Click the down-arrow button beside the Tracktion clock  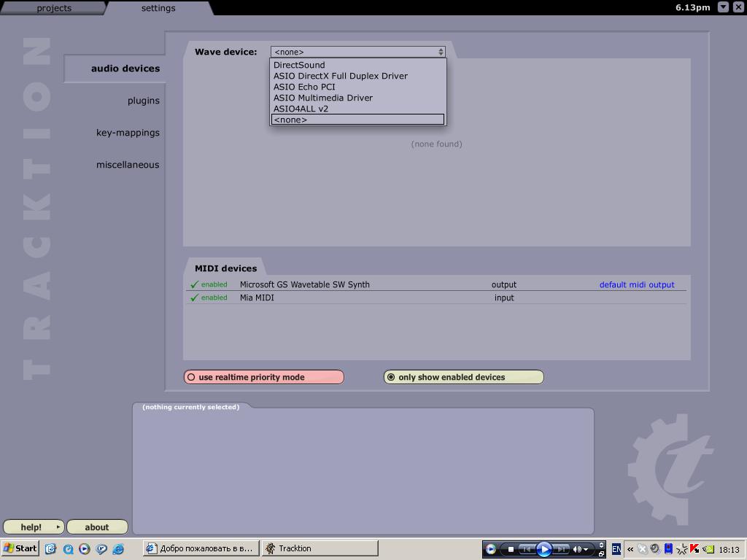723,7
